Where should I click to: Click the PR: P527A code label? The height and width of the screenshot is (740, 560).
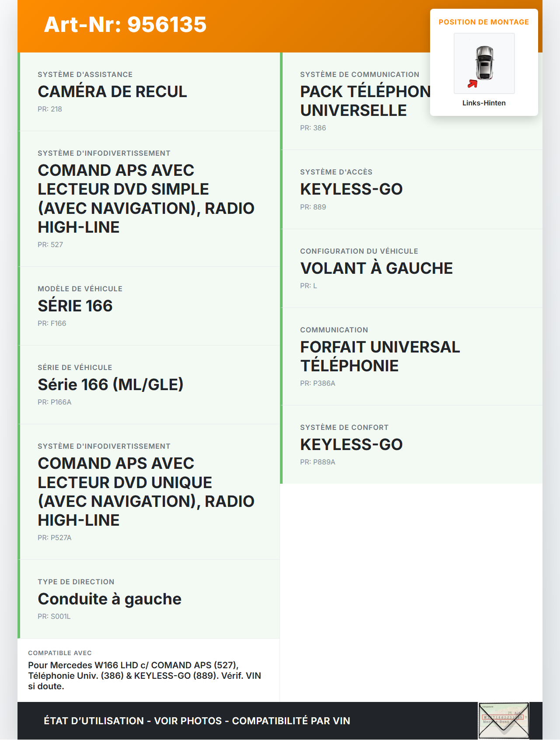pyautogui.click(x=55, y=538)
